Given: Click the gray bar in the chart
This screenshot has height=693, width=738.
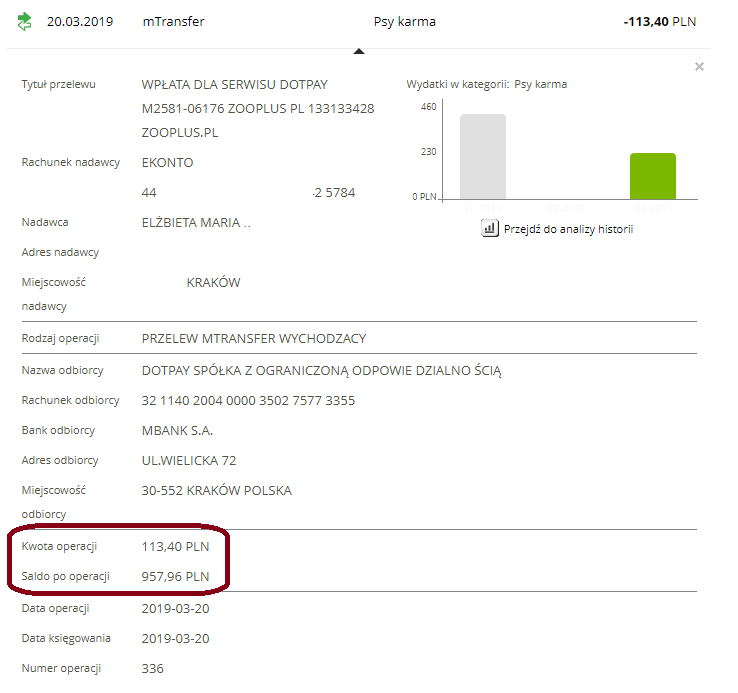Looking at the screenshot, I should (483, 157).
